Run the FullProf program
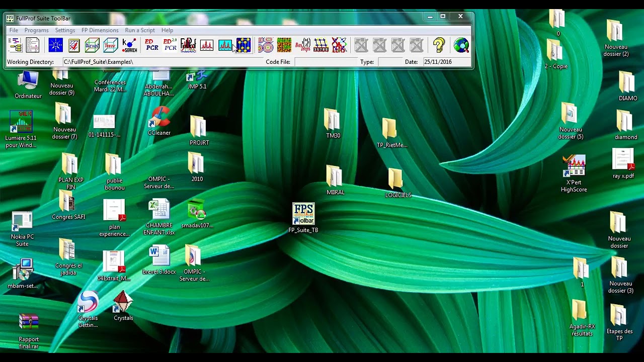This screenshot has width=644, height=362. pyautogui.click(x=188, y=45)
